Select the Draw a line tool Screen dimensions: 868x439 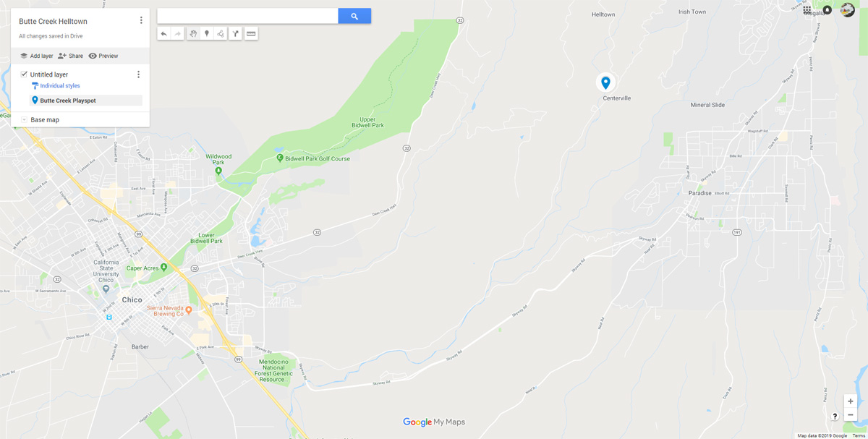221,34
